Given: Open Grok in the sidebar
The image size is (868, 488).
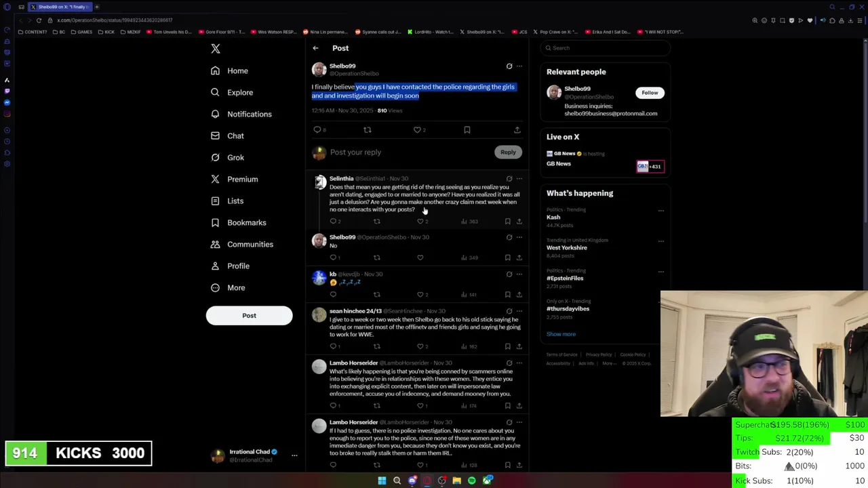Looking at the screenshot, I should (x=227, y=157).
